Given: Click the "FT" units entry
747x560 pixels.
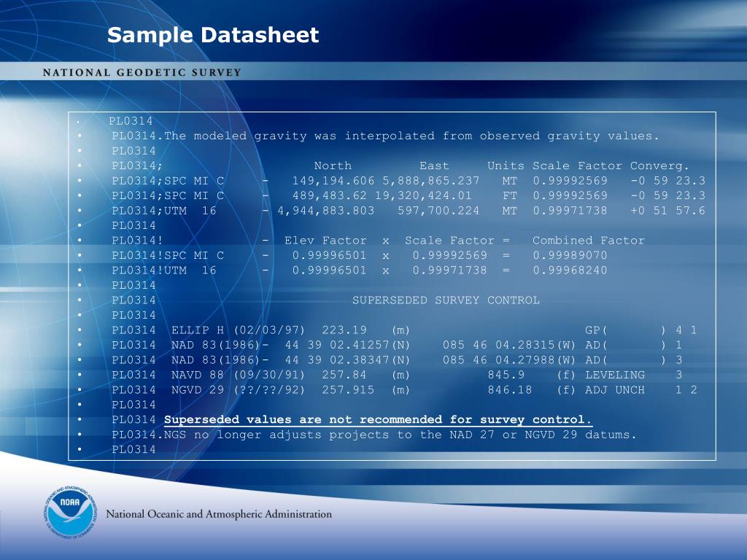Looking at the screenshot, I should 509,195.
